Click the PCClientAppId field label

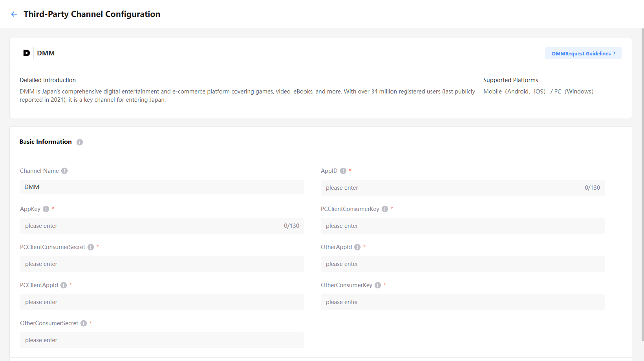click(39, 285)
